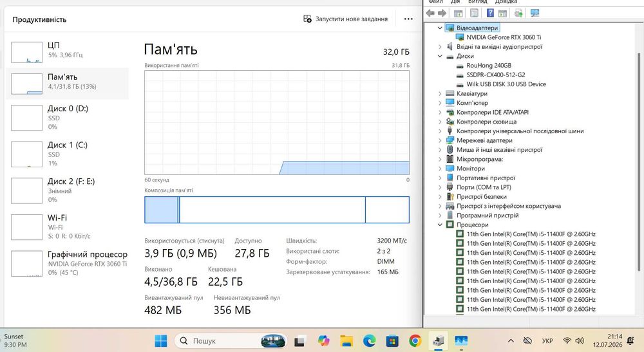The image size is (644, 352).
Task: Open the Вигляд menu
Action: click(x=477, y=2)
